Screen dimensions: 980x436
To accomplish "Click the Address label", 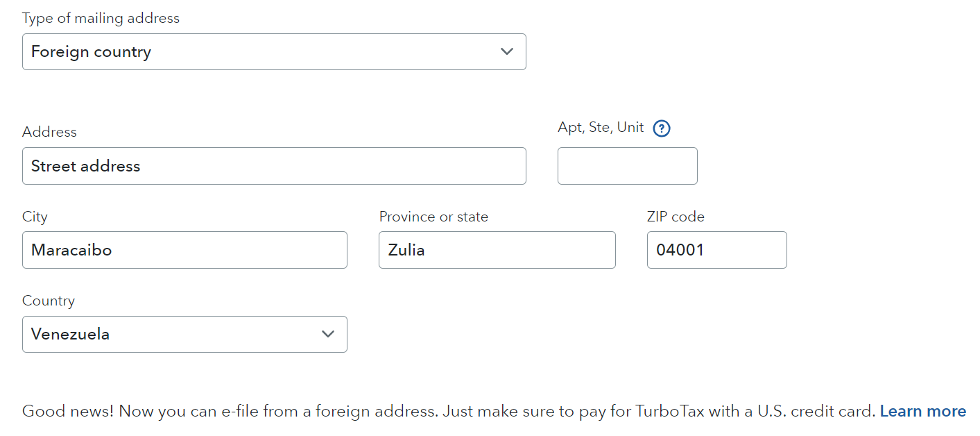I will (x=49, y=132).
